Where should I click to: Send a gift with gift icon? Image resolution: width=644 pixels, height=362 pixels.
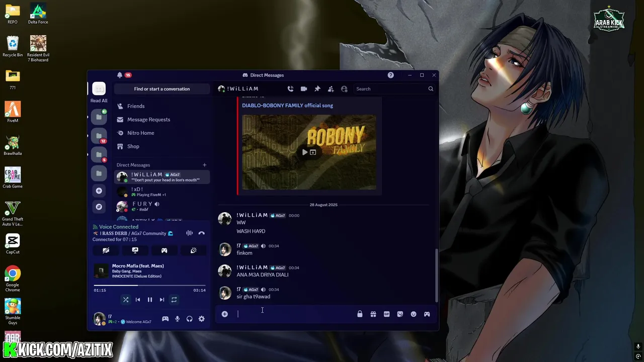tap(373, 314)
